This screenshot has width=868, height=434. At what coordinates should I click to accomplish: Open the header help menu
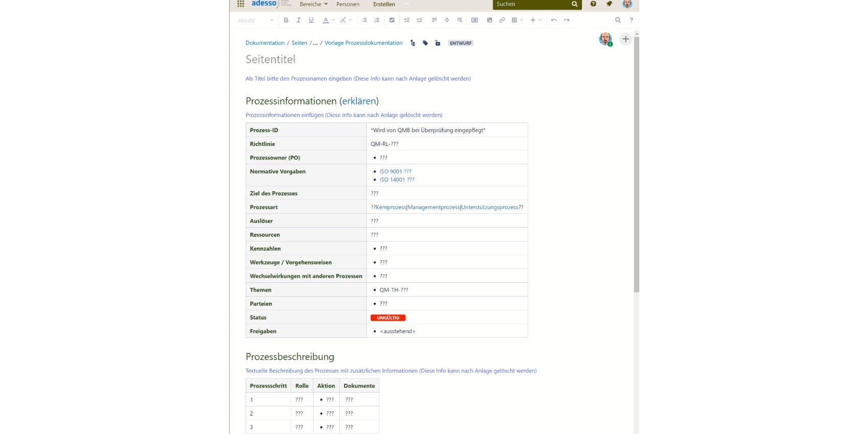[593, 4]
